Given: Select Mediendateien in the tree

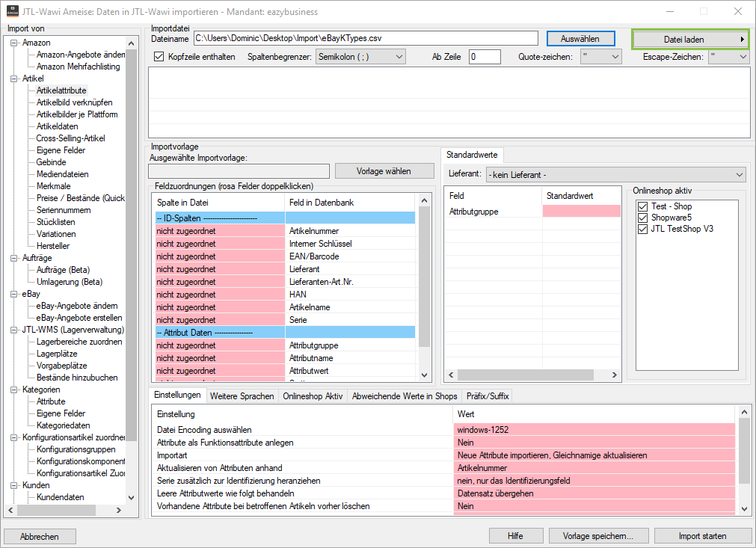Looking at the screenshot, I should (x=62, y=174).
